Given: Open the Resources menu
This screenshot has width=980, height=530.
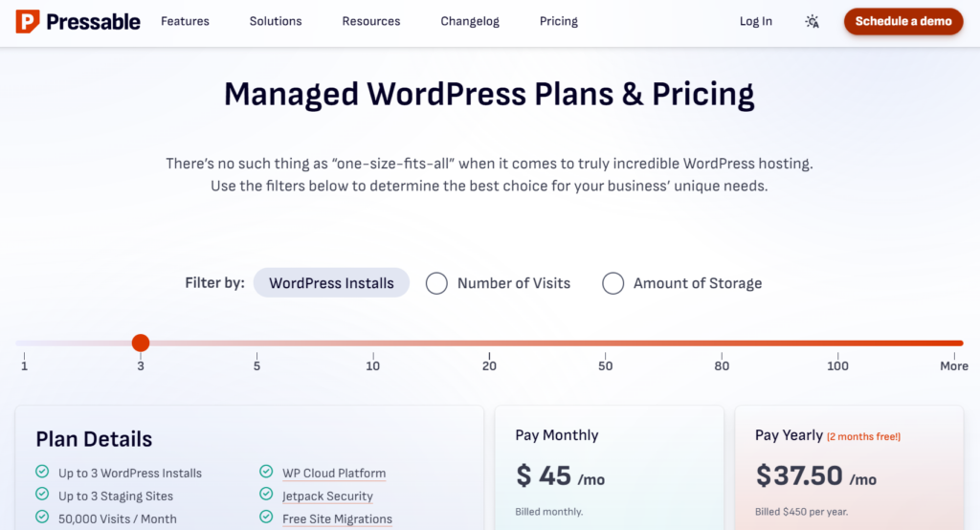Looking at the screenshot, I should [371, 21].
